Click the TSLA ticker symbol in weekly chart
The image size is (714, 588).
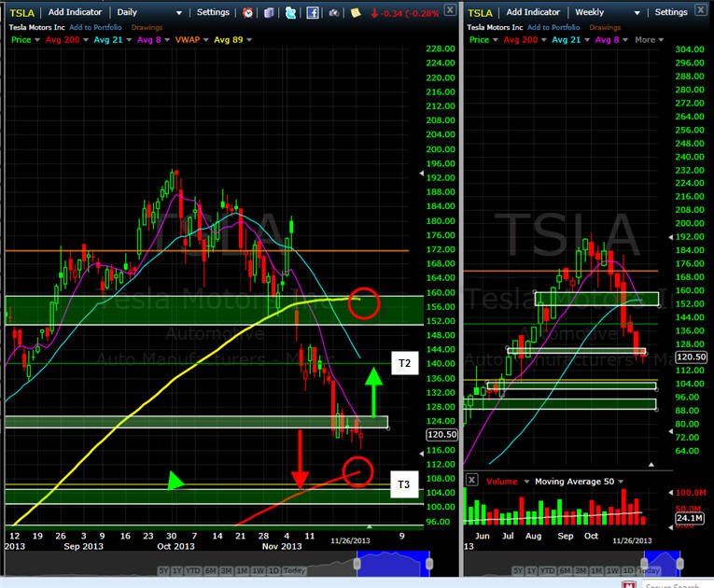point(480,13)
